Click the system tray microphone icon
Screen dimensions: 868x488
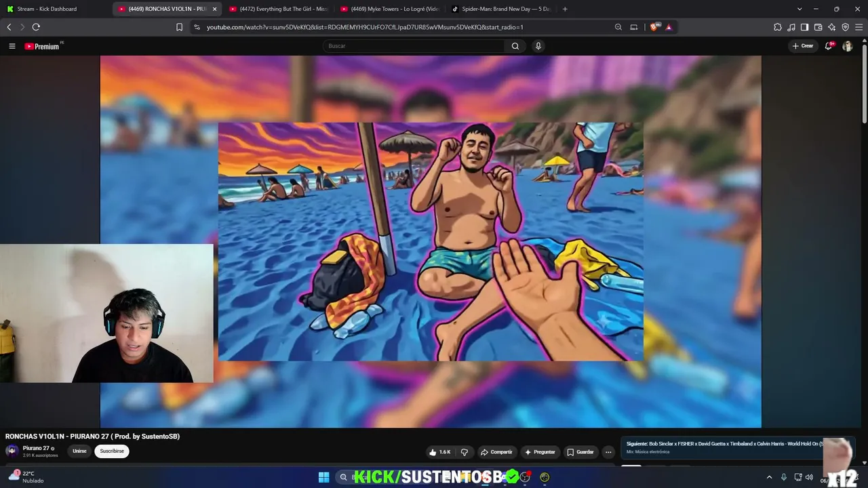(x=784, y=477)
